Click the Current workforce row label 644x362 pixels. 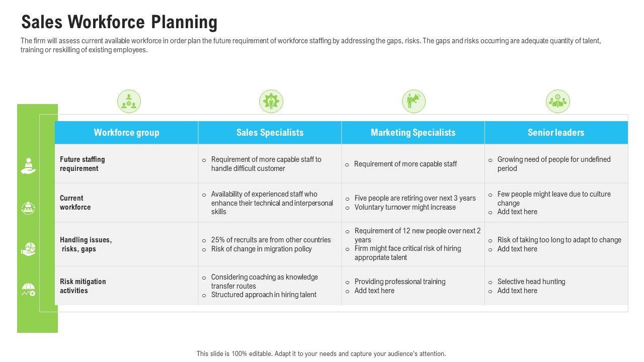(75, 203)
